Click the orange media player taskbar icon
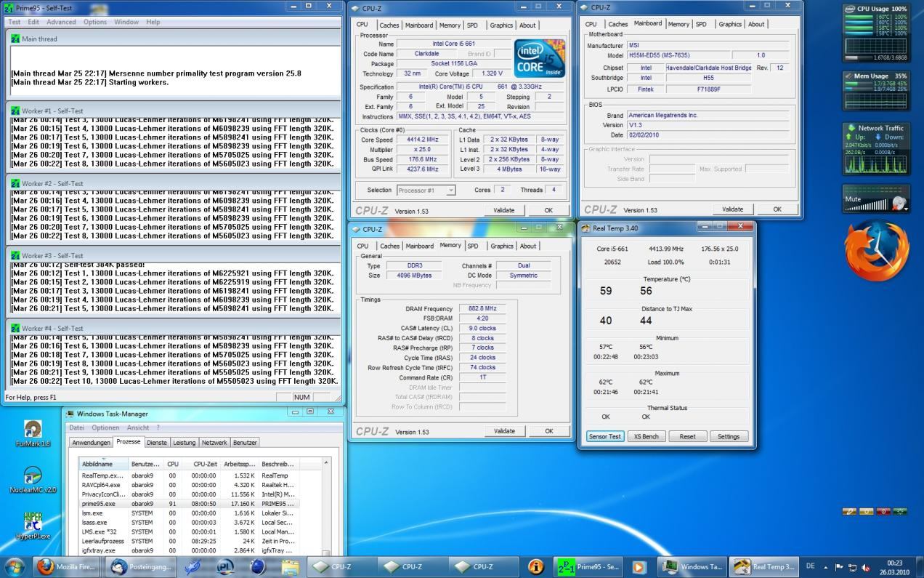Screen dimensions: 924x578 pos(639,567)
